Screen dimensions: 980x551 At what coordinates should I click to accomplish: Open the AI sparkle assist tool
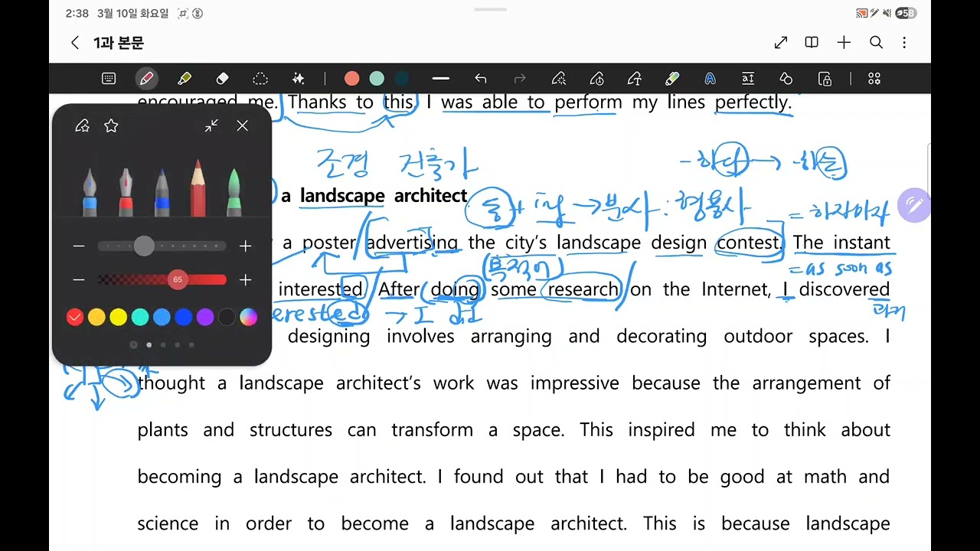[x=299, y=78]
